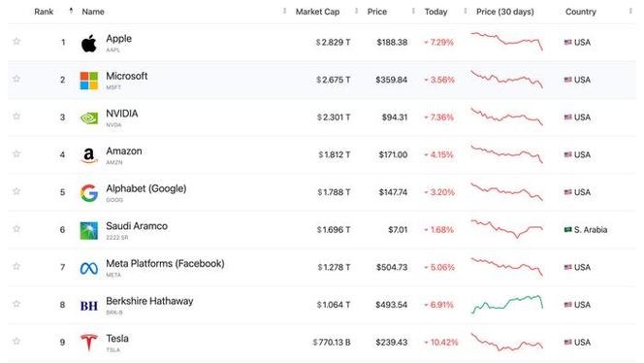Sort table by Today column
The width and height of the screenshot is (644, 363).
[435, 12]
